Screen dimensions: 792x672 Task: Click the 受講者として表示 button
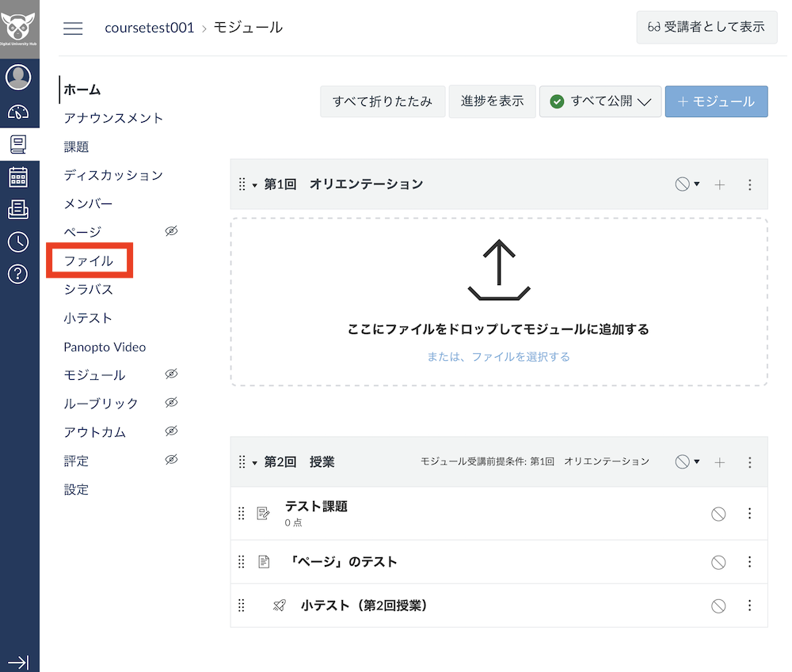tap(706, 27)
